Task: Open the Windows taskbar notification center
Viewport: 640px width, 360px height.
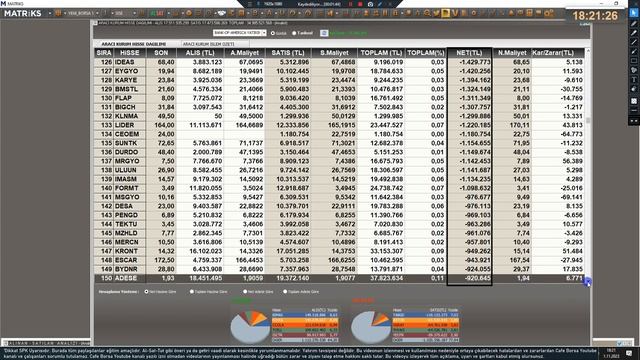Action: tap(629, 353)
